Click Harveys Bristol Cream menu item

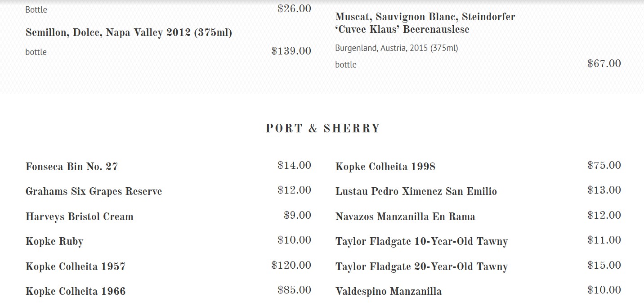[80, 217]
